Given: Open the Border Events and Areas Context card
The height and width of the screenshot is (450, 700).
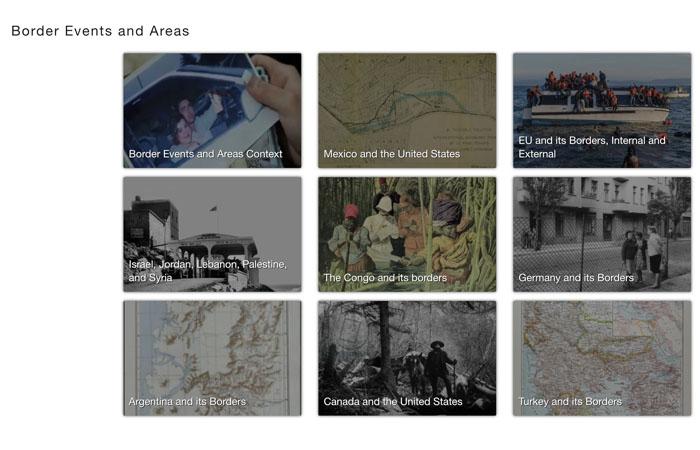Looking at the screenshot, I should (x=212, y=110).
